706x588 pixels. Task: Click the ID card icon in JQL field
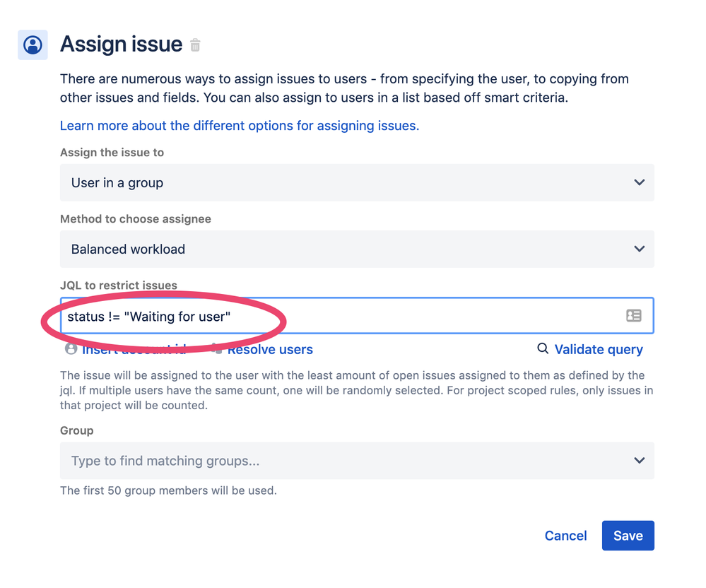coord(633,316)
